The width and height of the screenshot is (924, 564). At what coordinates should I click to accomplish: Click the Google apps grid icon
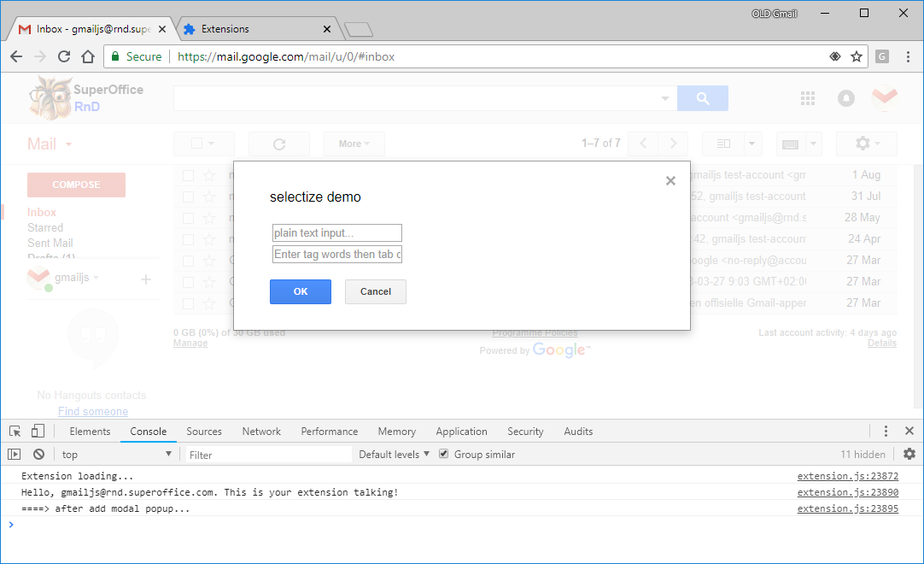tap(807, 98)
